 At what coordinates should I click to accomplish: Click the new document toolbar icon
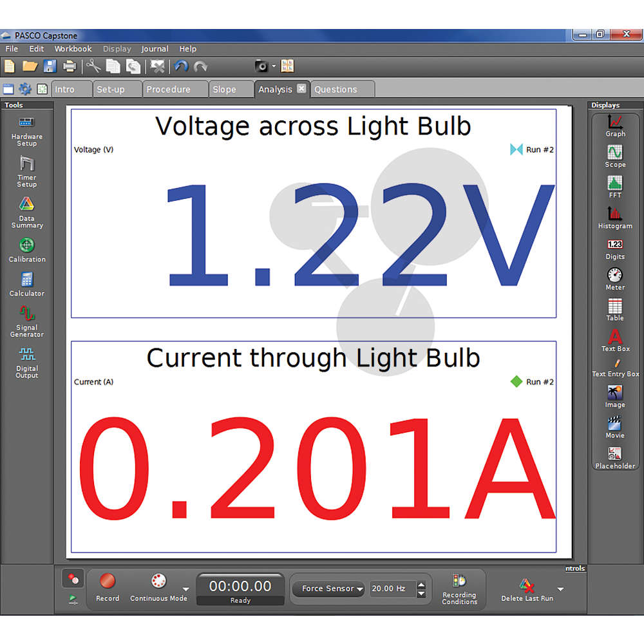(x=10, y=66)
